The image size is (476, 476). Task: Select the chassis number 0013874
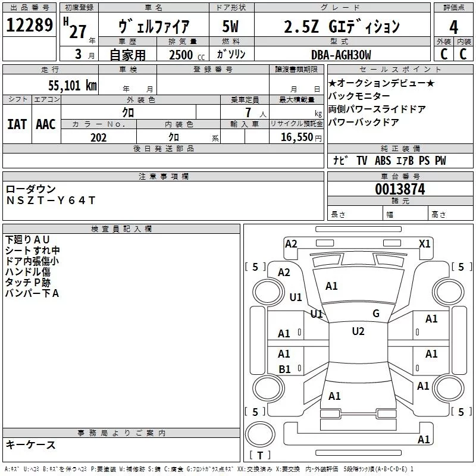400,189
